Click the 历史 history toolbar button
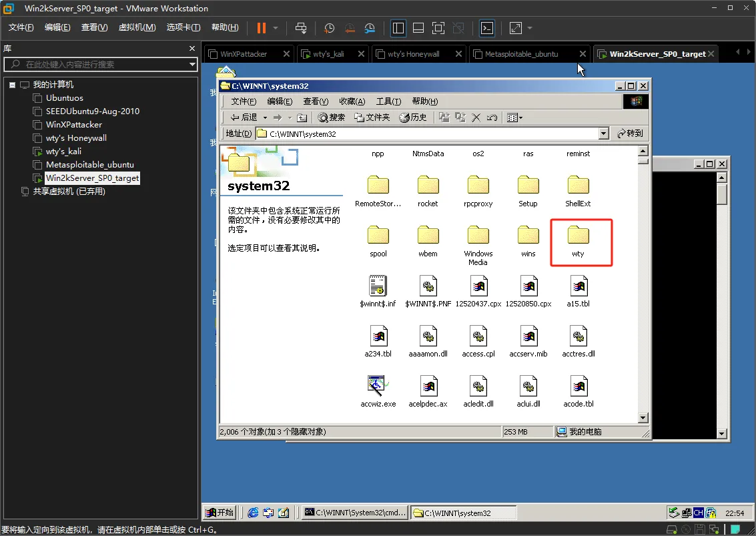This screenshot has width=756, height=536. 413,117
